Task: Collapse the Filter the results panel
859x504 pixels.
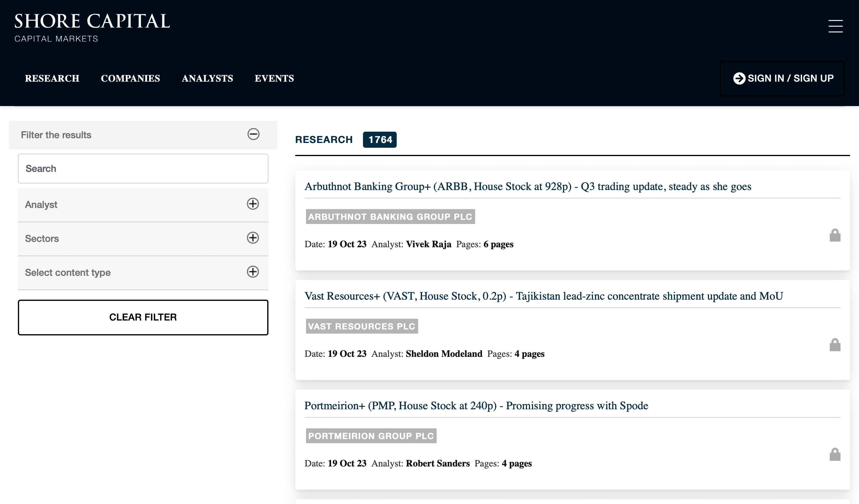Action: point(253,134)
